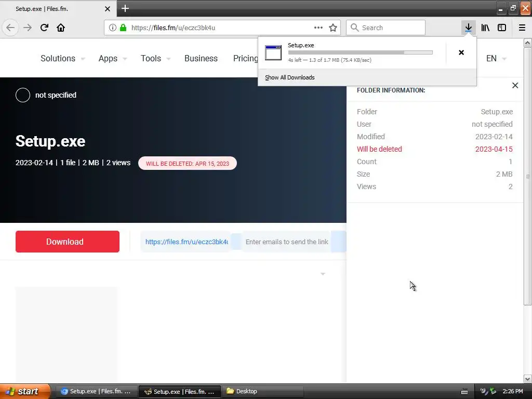This screenshot has height=399, width=532.
Task: Click the system tray clock 2:26 PM
Action: [x=513, y=391]
